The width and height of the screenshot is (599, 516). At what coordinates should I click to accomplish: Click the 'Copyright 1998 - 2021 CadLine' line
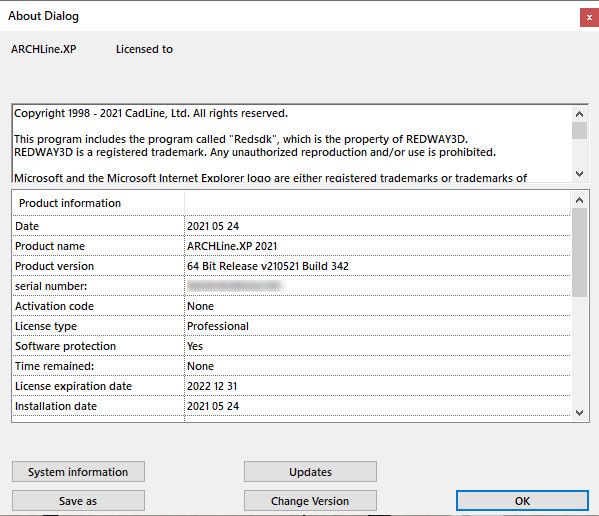tap(151, 113)
